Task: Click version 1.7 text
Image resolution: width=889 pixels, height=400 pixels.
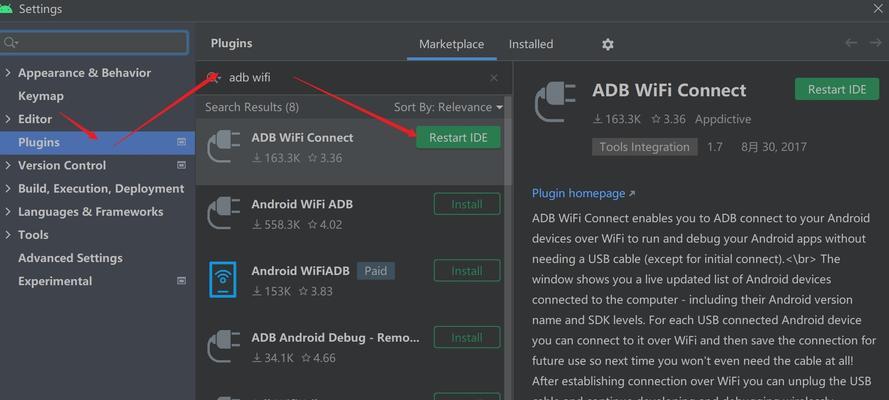Action: pos(714,147)
